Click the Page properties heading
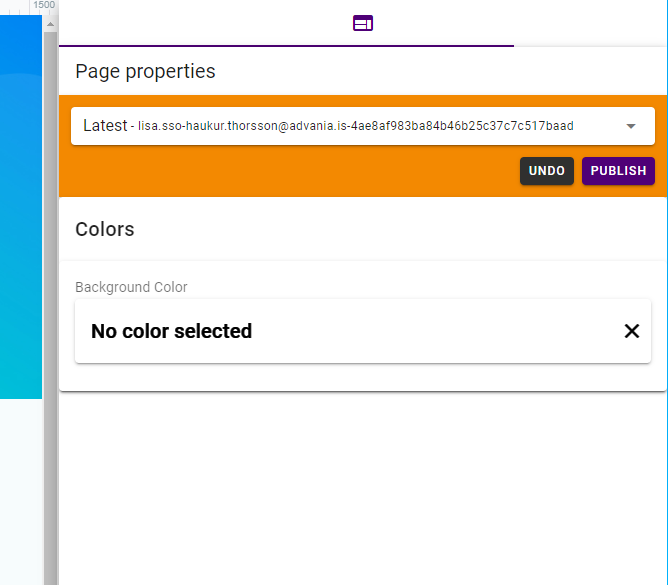The width and height of the screenshot is (668, 585). pos(145,71)
